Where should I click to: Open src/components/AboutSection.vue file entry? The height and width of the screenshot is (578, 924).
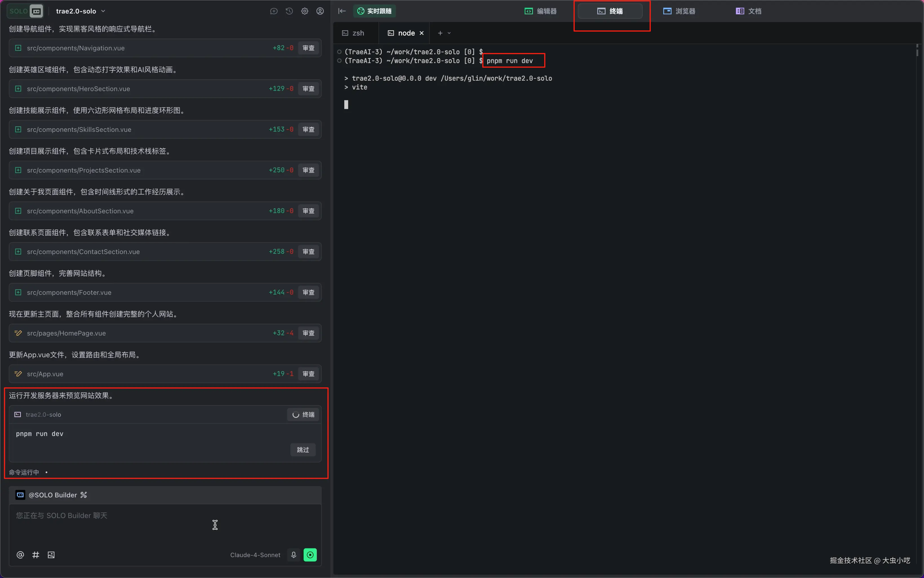click(165, 211)
